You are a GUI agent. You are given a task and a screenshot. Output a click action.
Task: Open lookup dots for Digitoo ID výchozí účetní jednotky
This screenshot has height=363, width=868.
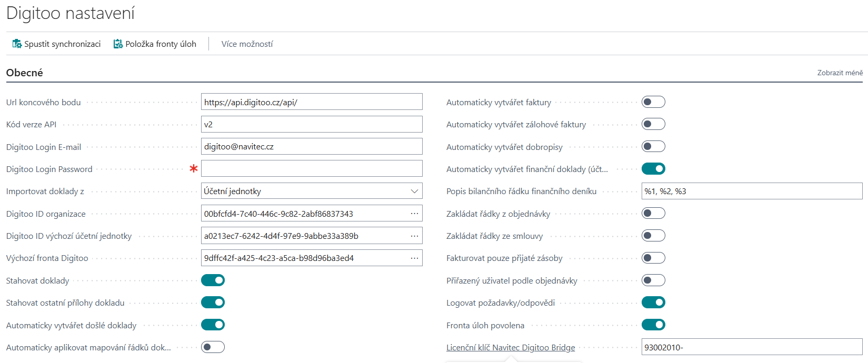[414, 236]
